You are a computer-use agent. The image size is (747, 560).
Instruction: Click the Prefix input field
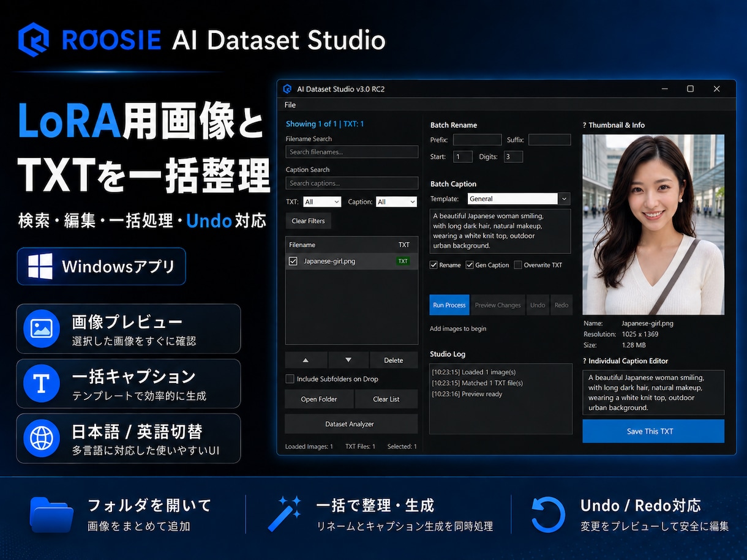click(x=477, y=140)
